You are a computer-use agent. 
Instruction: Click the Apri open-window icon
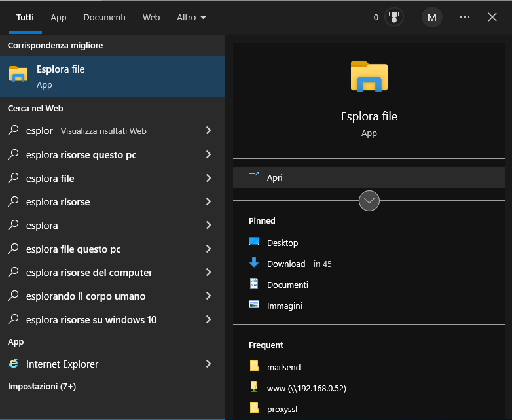254,177
